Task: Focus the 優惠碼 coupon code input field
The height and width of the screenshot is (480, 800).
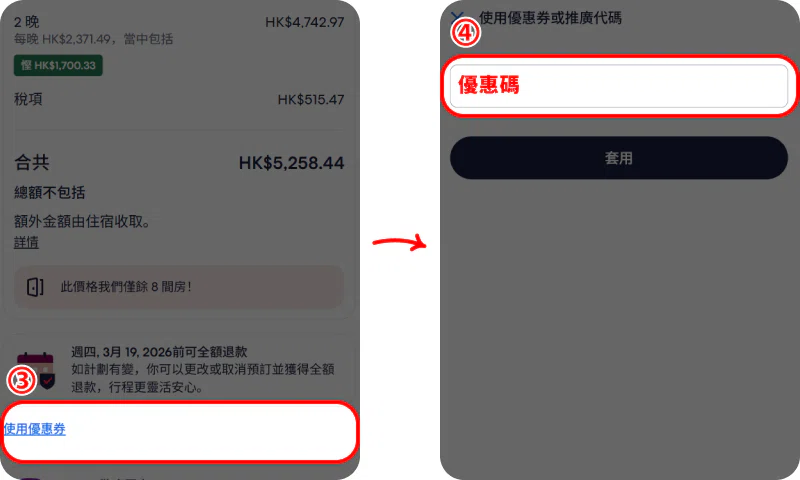Action: (618, 86)
